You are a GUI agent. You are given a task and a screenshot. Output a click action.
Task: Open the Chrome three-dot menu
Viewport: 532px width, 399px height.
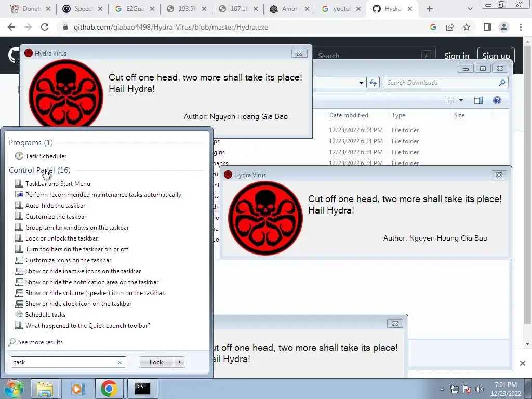[x=521, y=27]
